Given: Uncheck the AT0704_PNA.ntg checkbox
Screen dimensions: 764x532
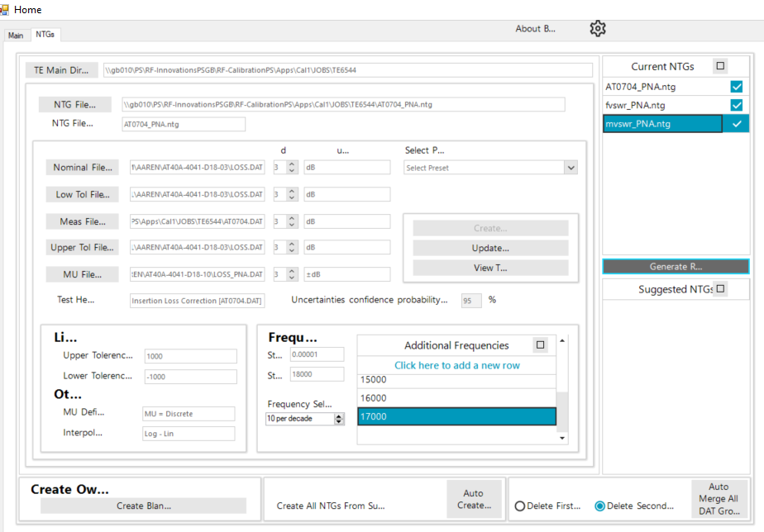Looking at the screenshot, I should [x=736, y=87].
